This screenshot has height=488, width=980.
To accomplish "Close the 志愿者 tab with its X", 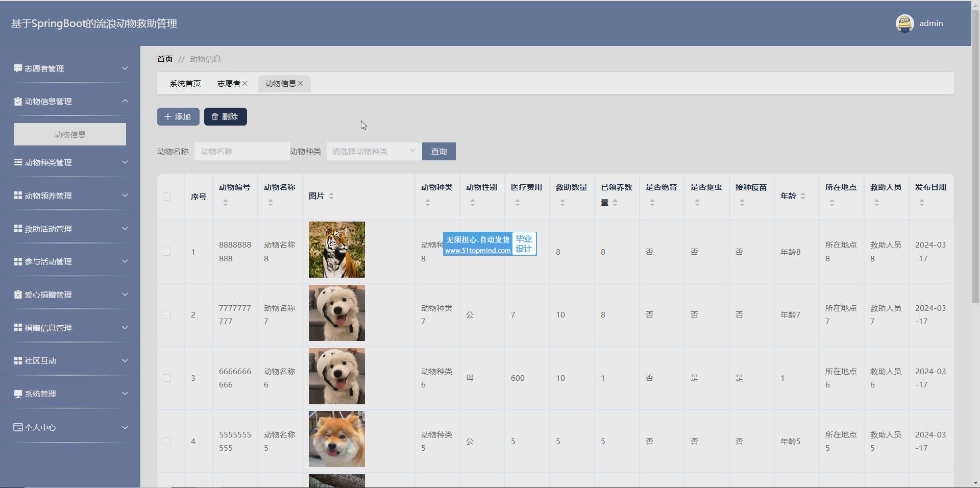I will coord(245,84).
